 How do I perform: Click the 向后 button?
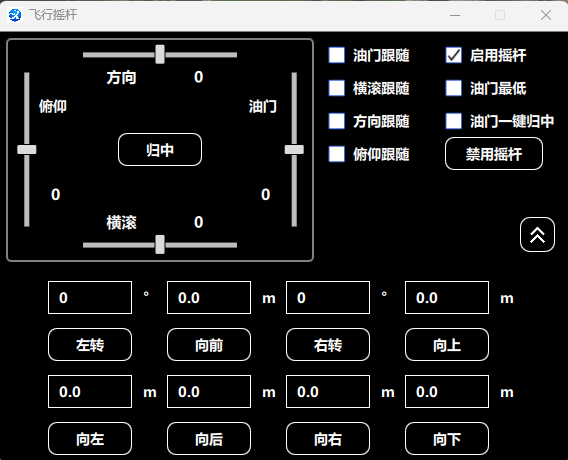click(x=209, y=439)
